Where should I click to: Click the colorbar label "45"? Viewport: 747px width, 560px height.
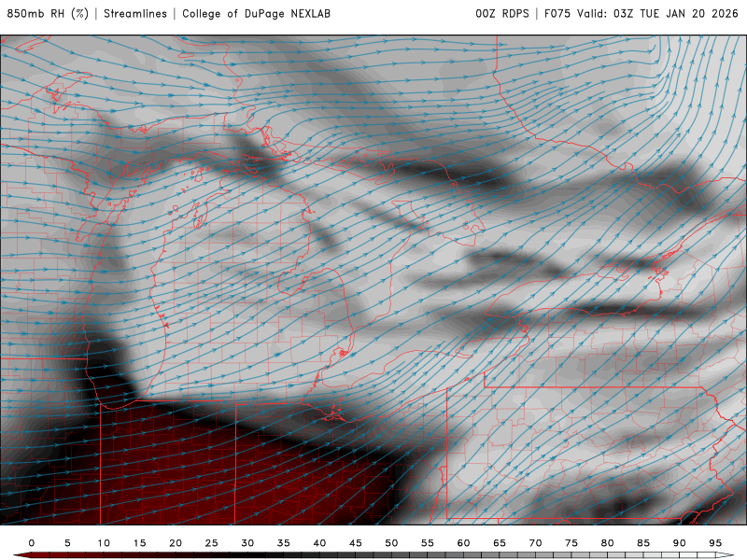[356, 543]
